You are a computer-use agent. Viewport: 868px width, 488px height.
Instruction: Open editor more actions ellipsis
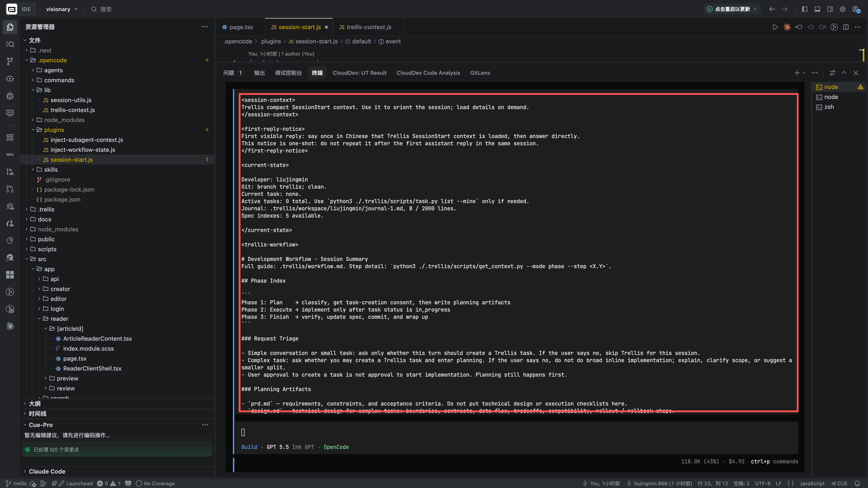pos(858,27)
